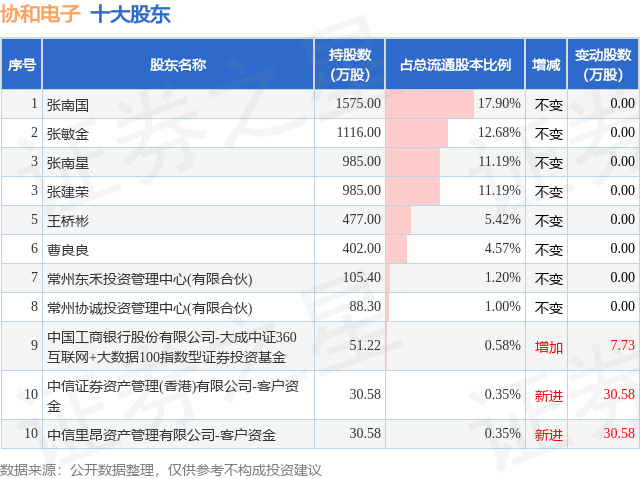This screenshot has height=479, width=640.
Task: Click the 1.00% ratio value
Action: tap(502, 306)
